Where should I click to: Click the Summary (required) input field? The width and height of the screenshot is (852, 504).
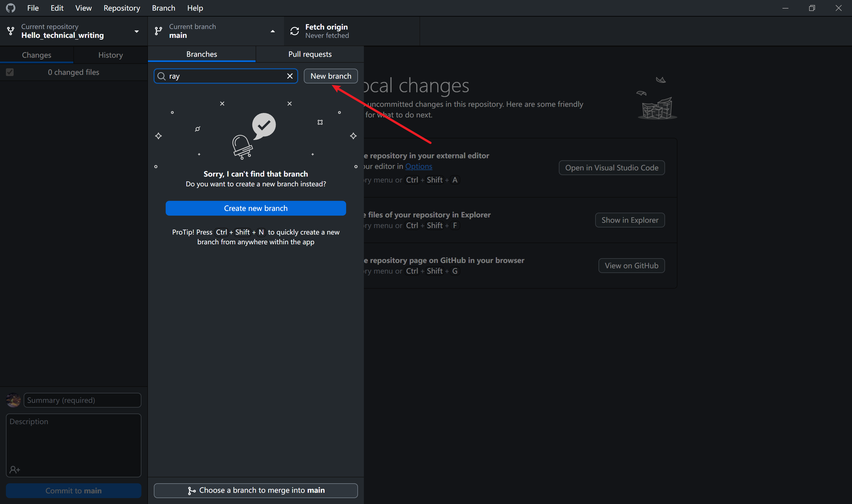(x=82, y=400)
